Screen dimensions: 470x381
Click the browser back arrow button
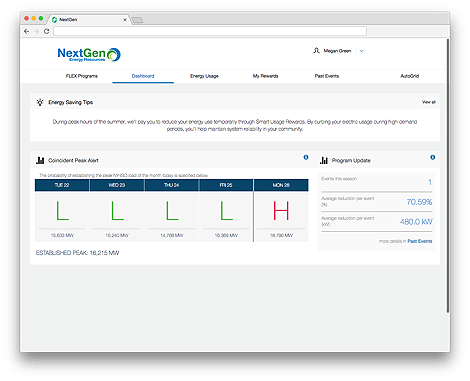(26, 31)
